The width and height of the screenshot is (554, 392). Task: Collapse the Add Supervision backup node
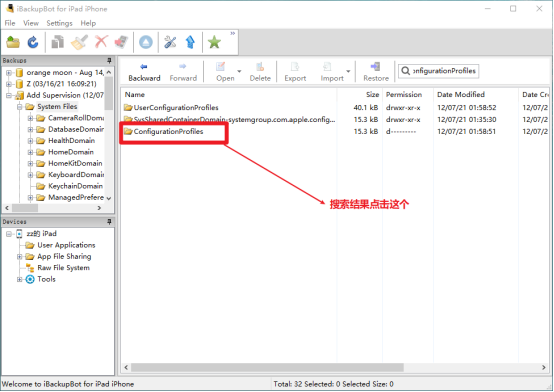[9, 95]
